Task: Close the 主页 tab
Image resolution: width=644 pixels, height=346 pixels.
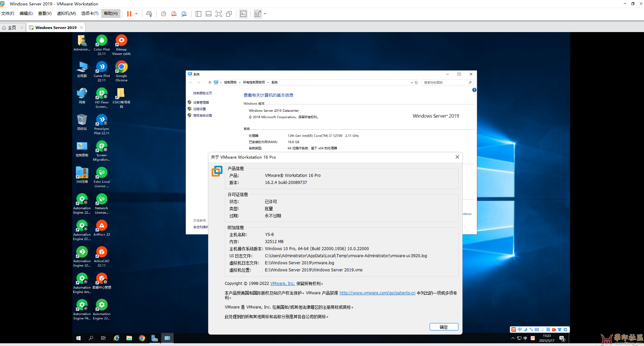Action: pyautogui.click(x=22, y=28)
